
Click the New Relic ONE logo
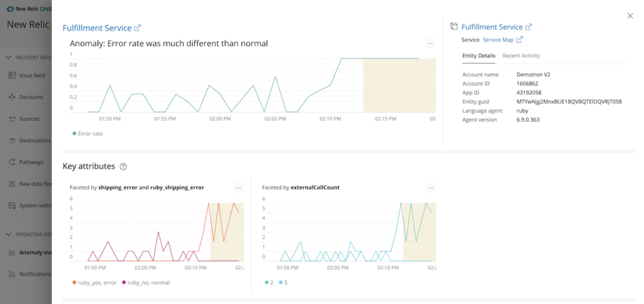coord(29,9)
